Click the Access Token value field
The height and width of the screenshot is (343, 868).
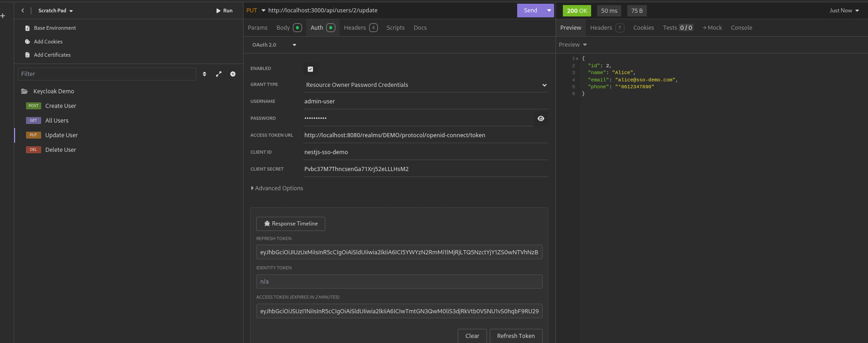(399, 311)
